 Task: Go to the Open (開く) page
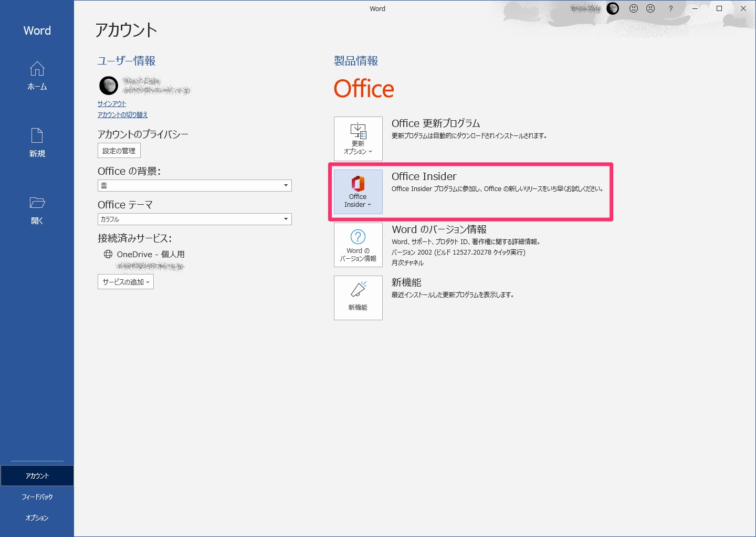pyautogui.click(x=37, y=210)
